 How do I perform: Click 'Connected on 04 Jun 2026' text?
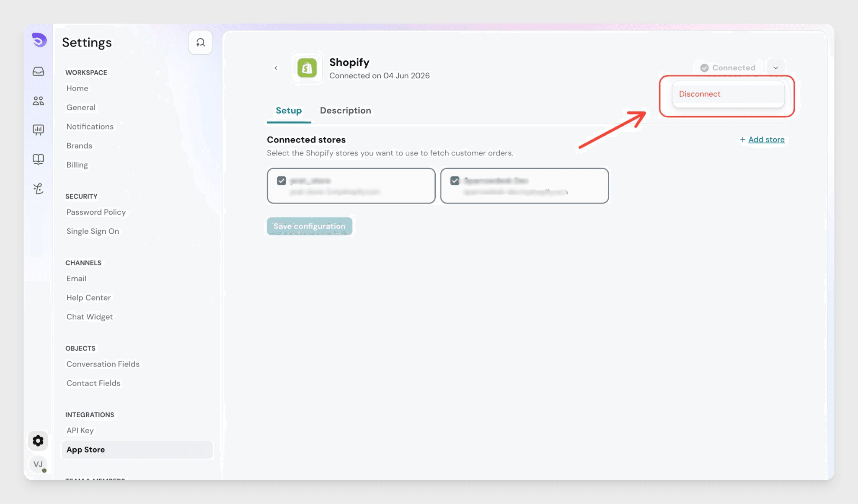(379, 76)
